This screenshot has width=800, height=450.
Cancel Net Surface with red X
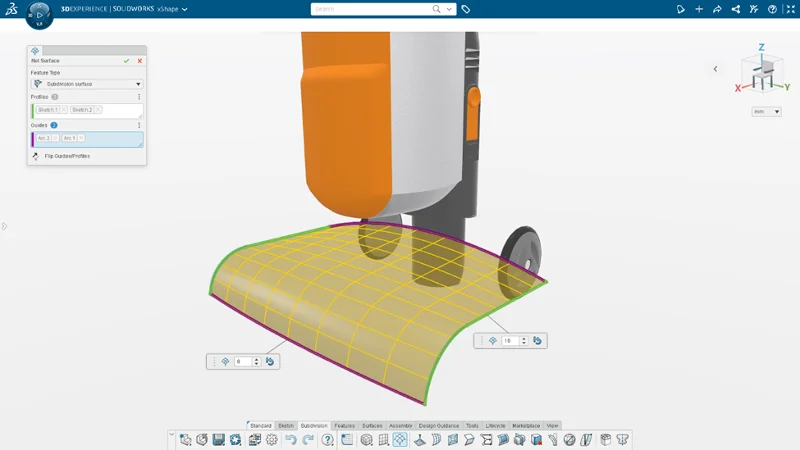(x=139, y=61)
